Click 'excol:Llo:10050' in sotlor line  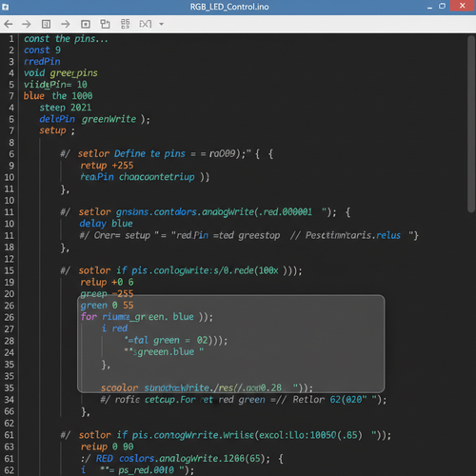[298, 435]
